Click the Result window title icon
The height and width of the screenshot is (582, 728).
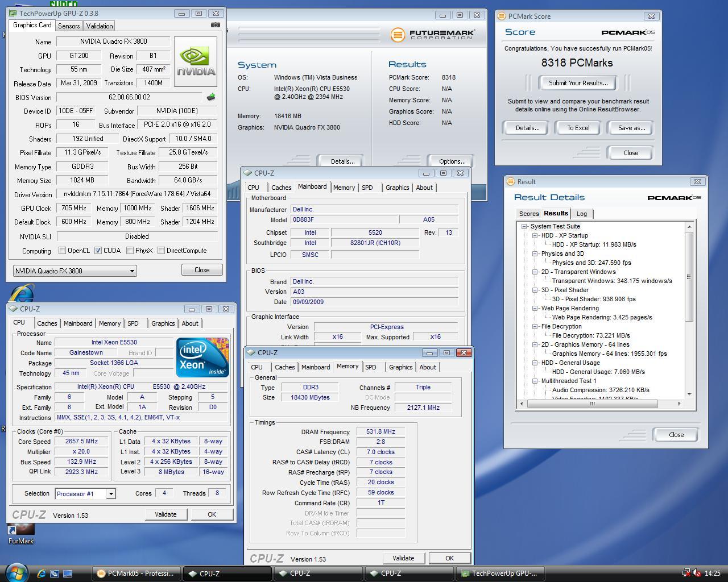(511, 181)
